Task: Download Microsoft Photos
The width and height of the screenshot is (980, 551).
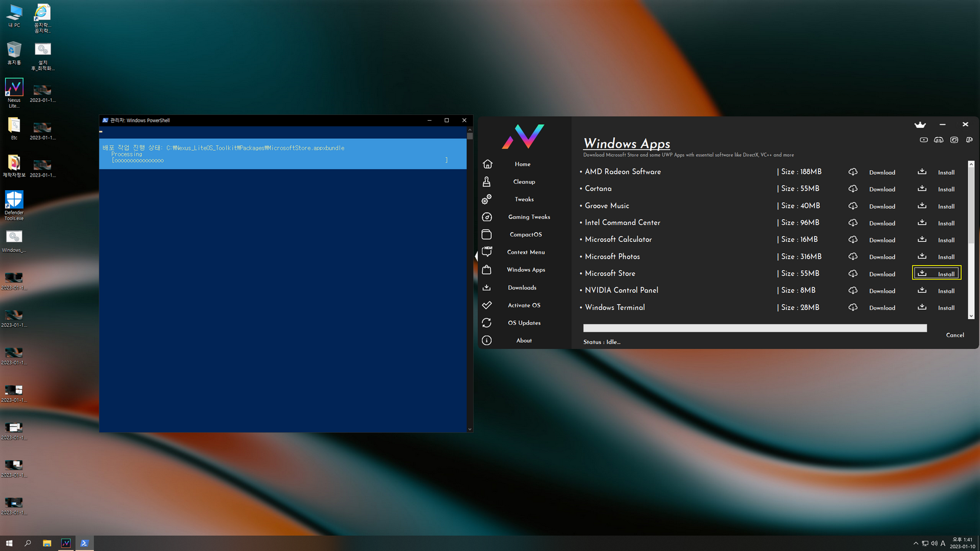Action: [x=882, y=257]
